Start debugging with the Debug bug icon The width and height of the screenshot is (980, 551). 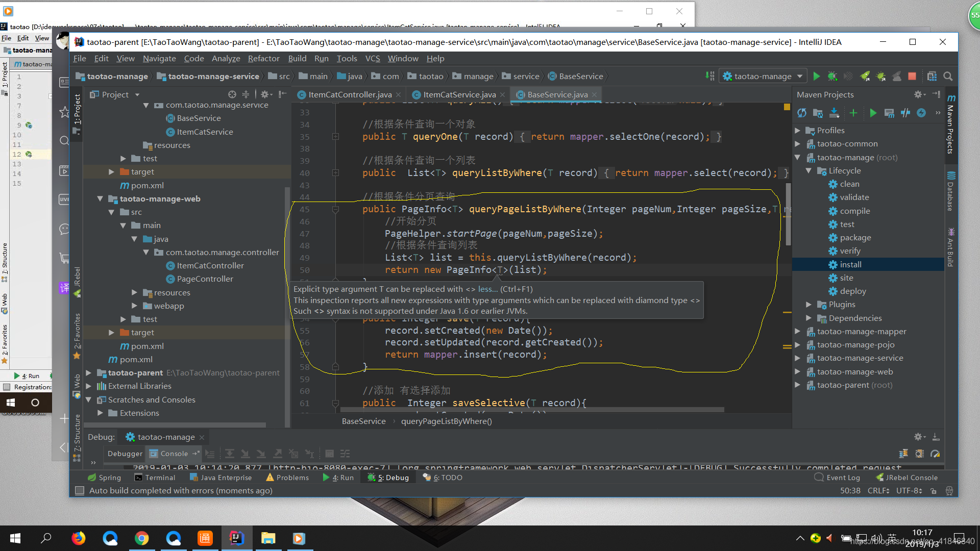click(x=832, y=76)
